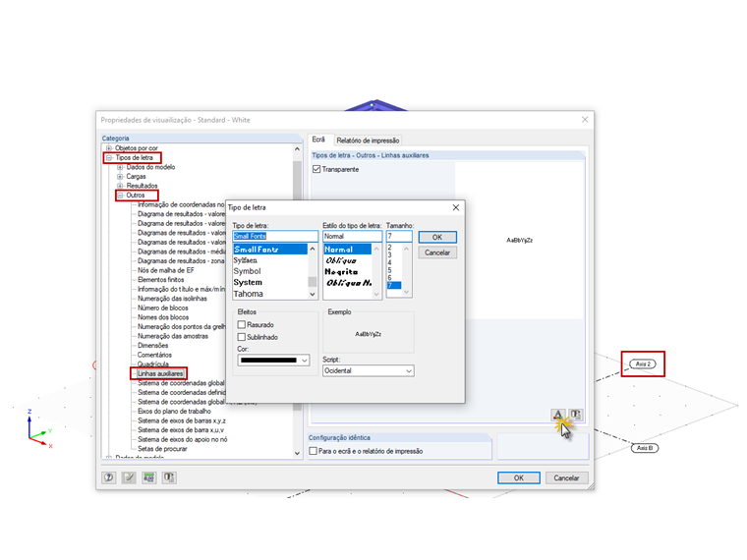Close the Propriedades de visualização window
Viewport: 747px width, 560px height.
(585, 120)
